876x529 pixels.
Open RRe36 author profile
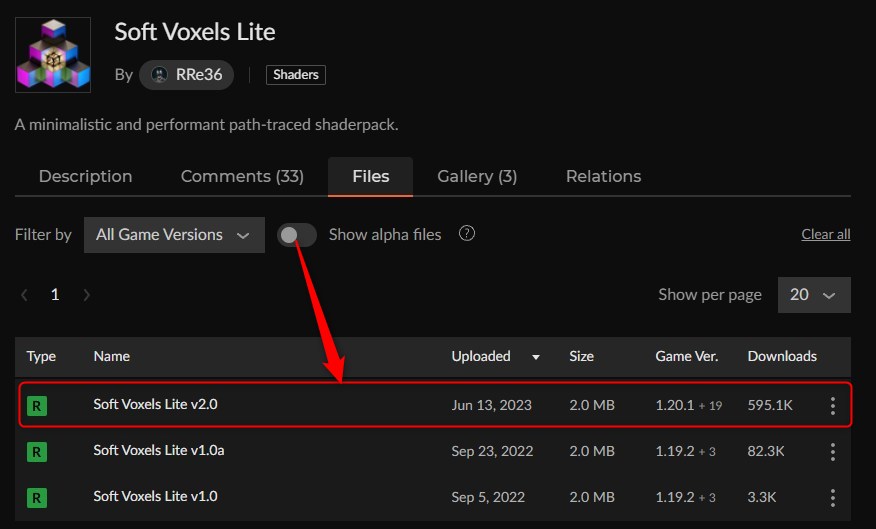[x=187, y=75]
